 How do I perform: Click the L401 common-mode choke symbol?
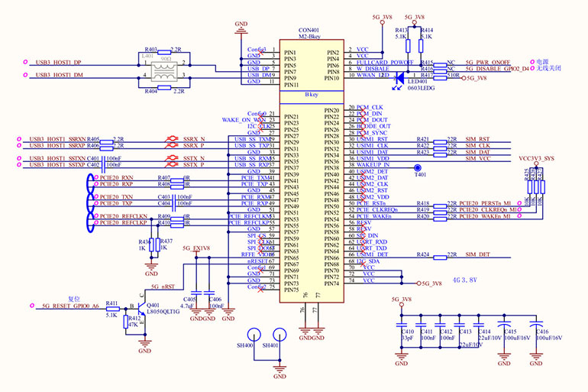click(x=166, y=70)
